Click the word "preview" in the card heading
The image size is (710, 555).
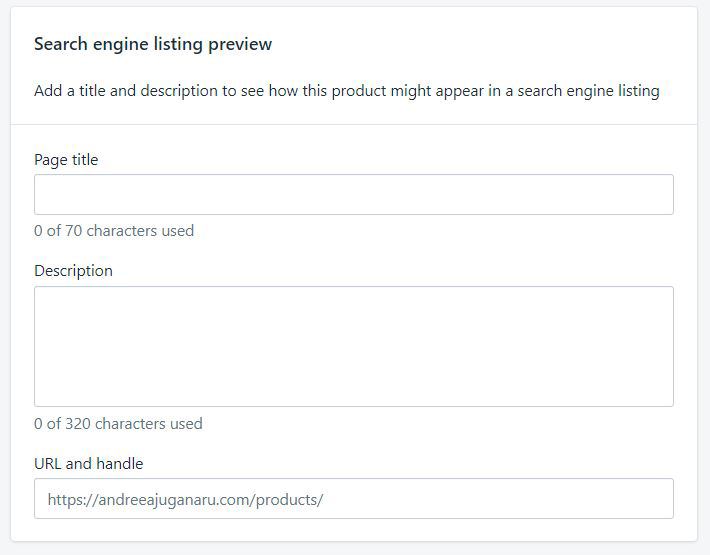click(243, 44)
